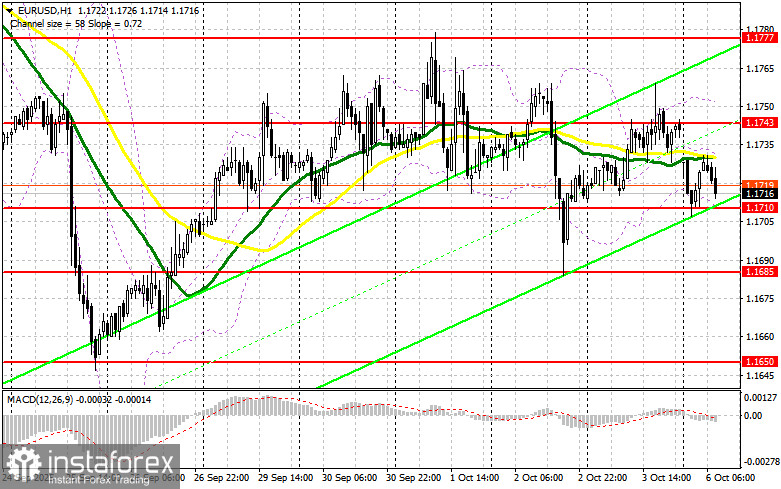781x489 pixels.
Task: Click the 1.1735 price scale value
Action: coord(760,145)
